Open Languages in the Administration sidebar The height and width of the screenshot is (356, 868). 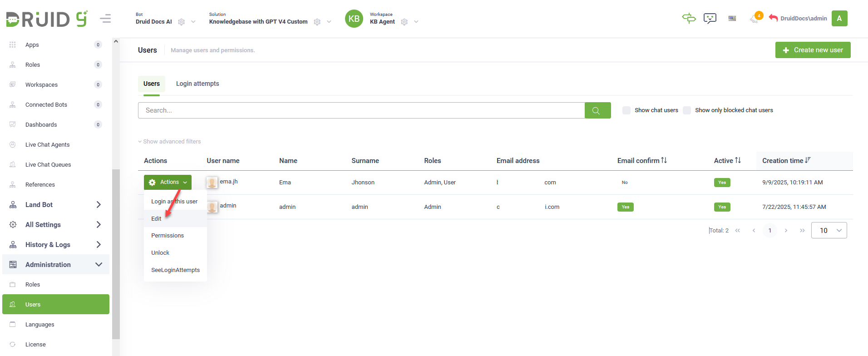(x=40, y=325)
